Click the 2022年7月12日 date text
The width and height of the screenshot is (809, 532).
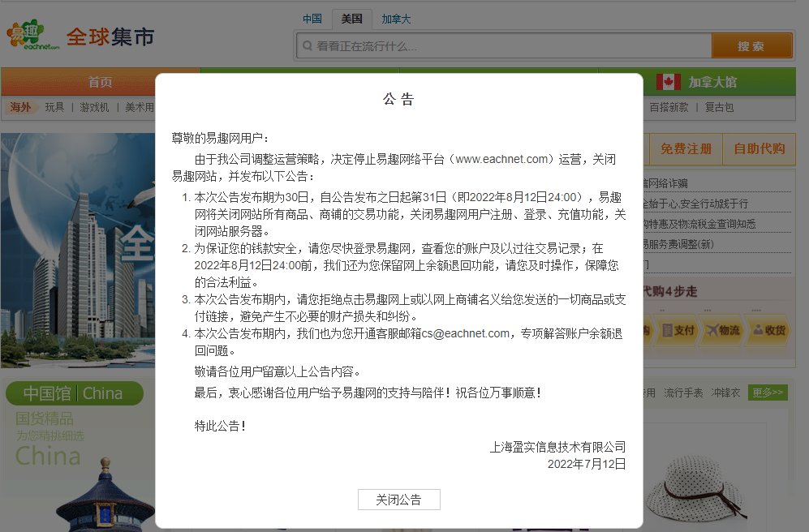587,464
